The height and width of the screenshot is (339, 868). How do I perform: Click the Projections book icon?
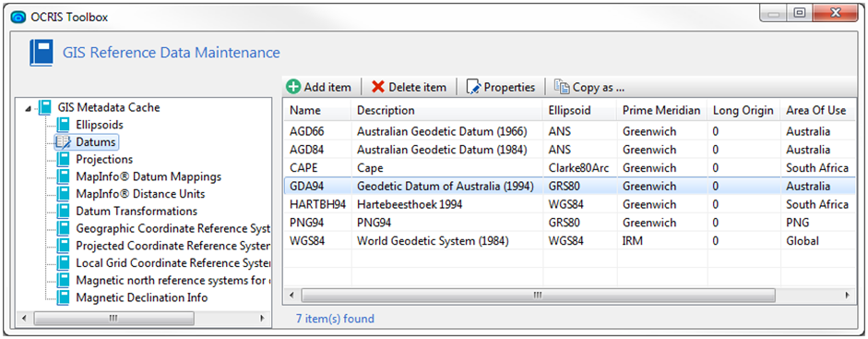(63, 160)
